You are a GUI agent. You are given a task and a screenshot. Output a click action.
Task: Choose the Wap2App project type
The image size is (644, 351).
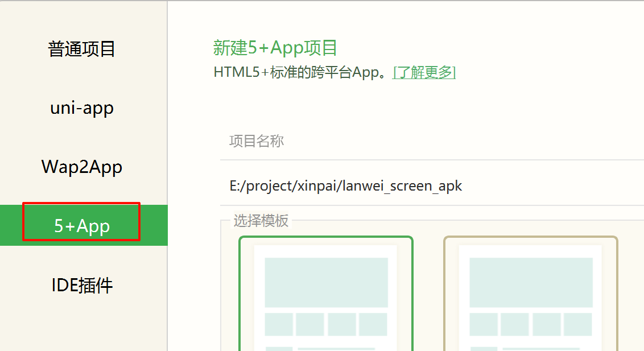[82, 167]
